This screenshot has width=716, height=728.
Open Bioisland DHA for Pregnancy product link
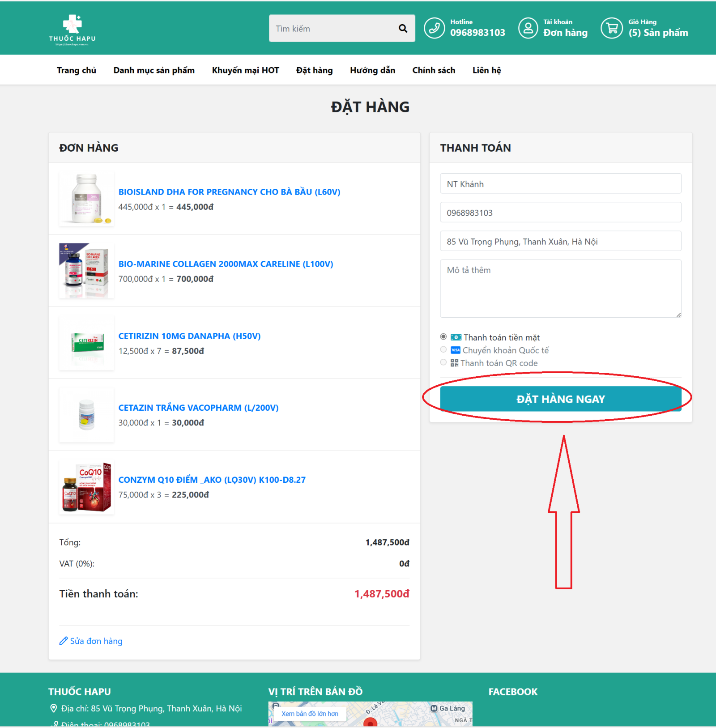tap(229, 192)
